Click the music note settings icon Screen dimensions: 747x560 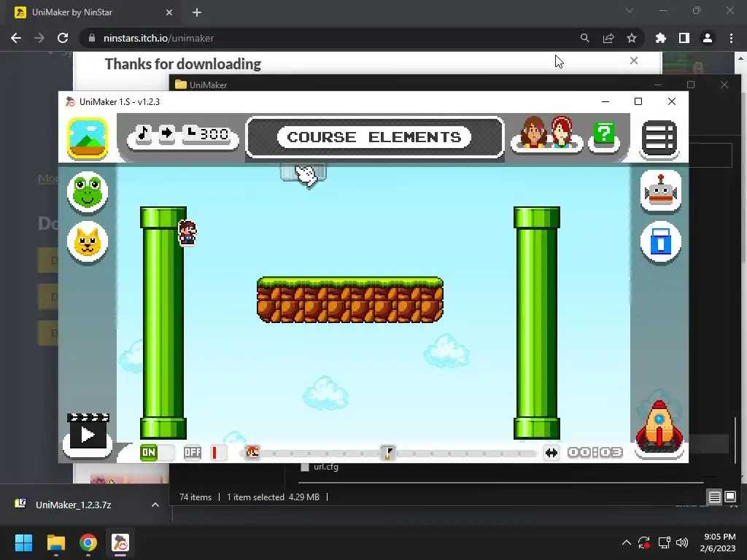(144, 133)
